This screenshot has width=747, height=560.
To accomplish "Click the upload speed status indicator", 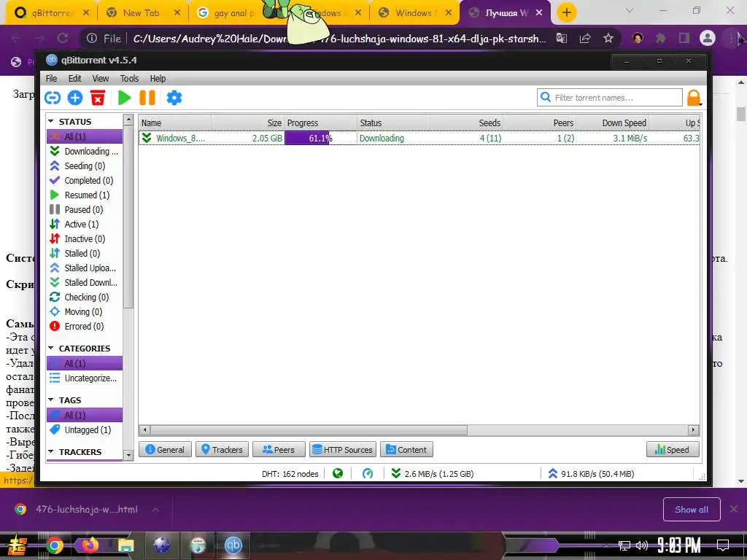I will [591, 474].
